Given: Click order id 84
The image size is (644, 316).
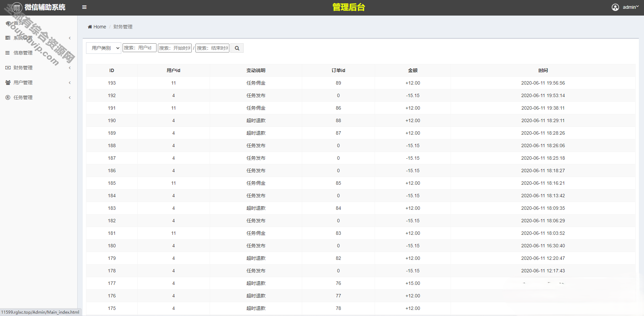Looking at the screenshot, I should 338,208.
